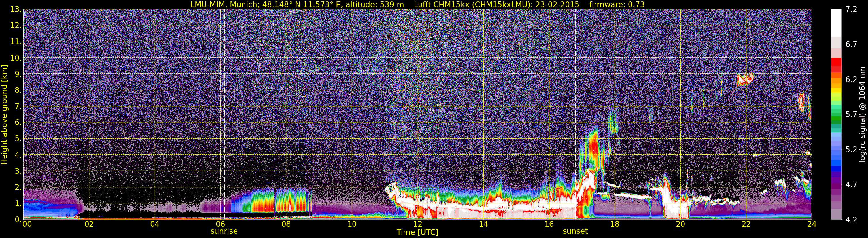Click the 18 tick label on the time axis

[614, 224]
